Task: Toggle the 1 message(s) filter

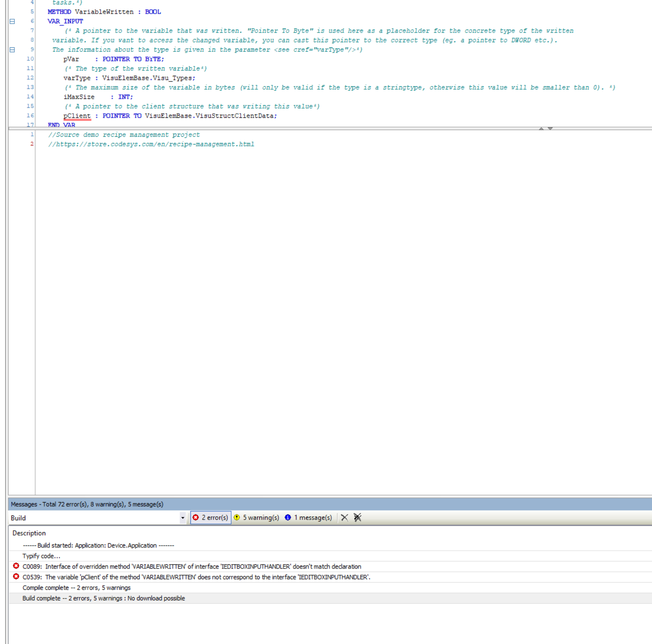Action: click(309, 518)
